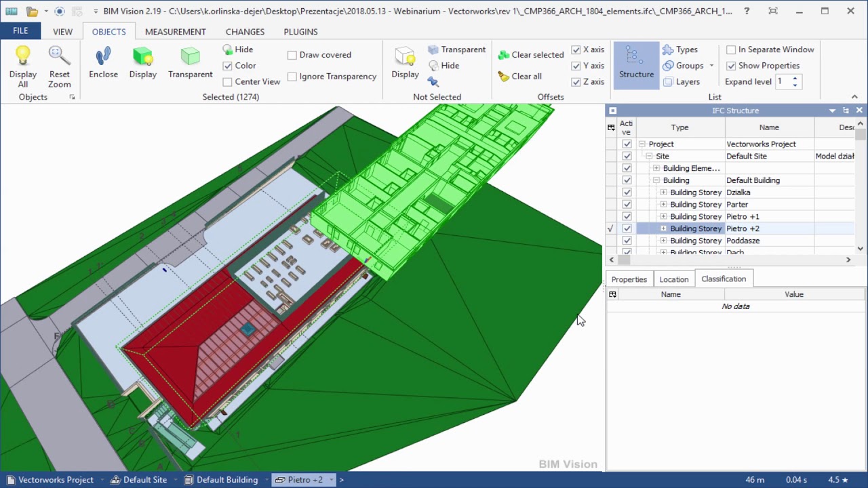Expand the Building Eleme... node

656,168
